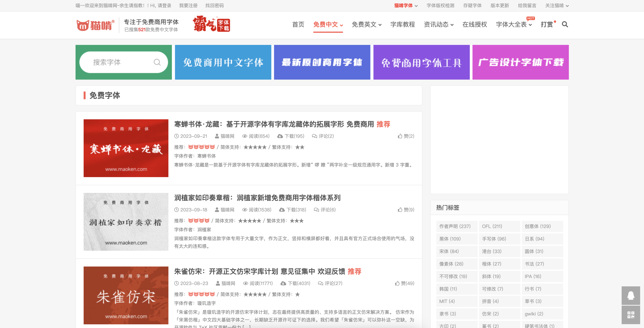This screenshot has height=328, width=644.
Task: Click comments 评论(6) on 润植家
Action: pos(325,210)
